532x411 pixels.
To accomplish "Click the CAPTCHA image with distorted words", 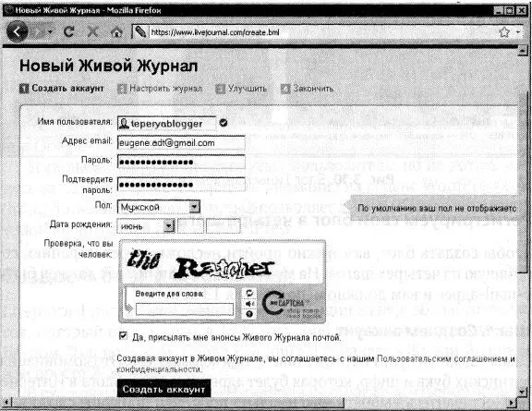I will pos(223,262).
